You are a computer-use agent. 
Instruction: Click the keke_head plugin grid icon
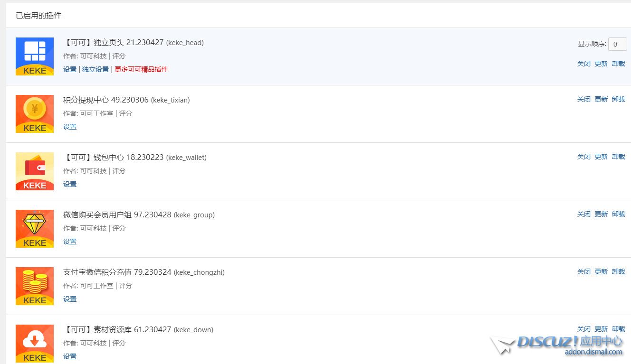35,56
